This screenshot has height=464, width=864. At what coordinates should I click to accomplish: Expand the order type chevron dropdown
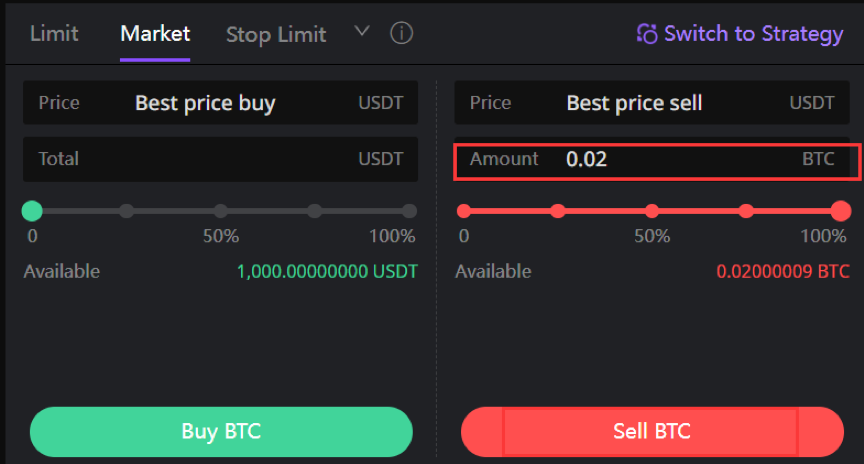361,31
